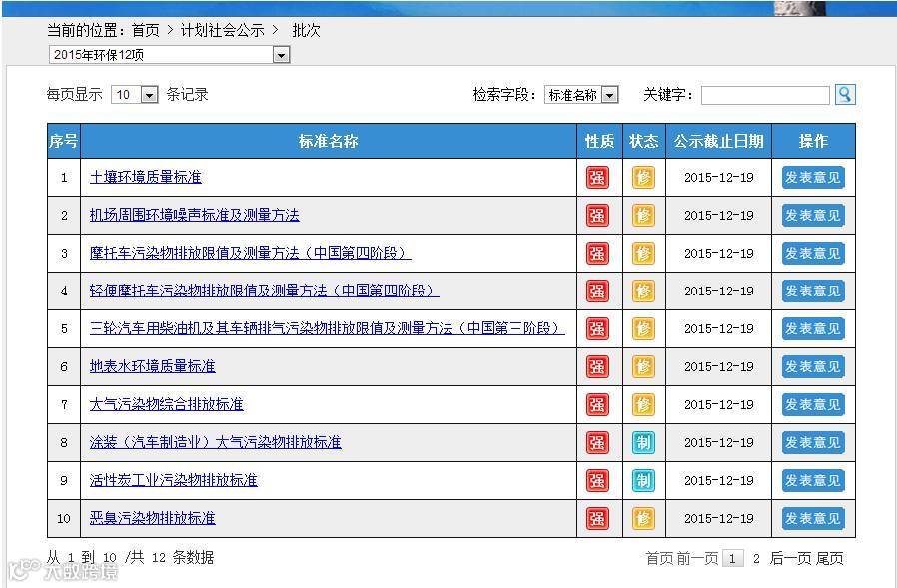This screenshot has height=588, width=897.
Task: Open the records-per-page dropdown showing 10
Action: (135, 95)
